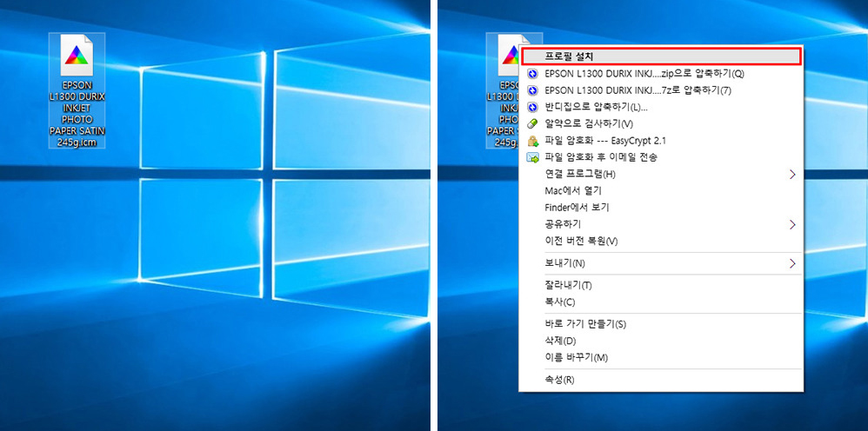Open 공유하기 submenu entry
Viewport: 868px width, 431px height.
[x=660, y=224]
